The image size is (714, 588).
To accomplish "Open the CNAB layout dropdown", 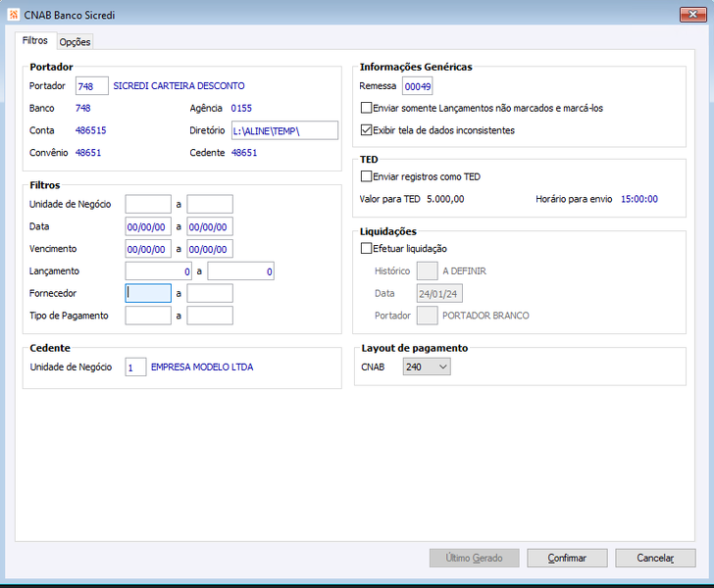I will (427, 367).
